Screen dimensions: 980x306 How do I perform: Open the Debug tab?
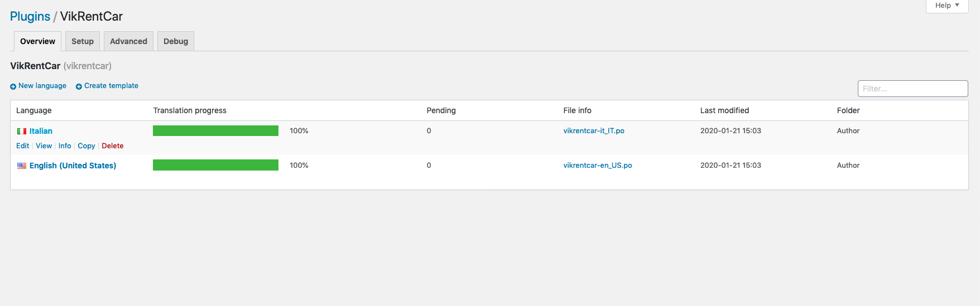176,41
